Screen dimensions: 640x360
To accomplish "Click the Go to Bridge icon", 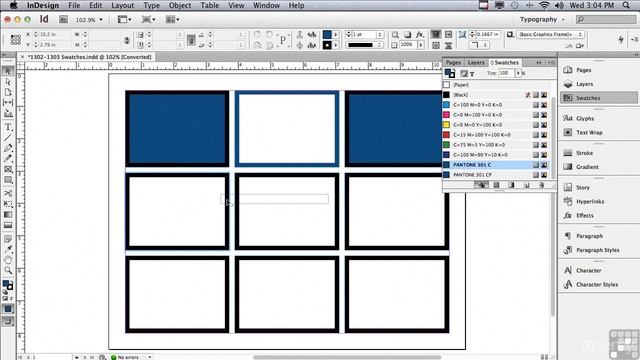I will 63,19.
